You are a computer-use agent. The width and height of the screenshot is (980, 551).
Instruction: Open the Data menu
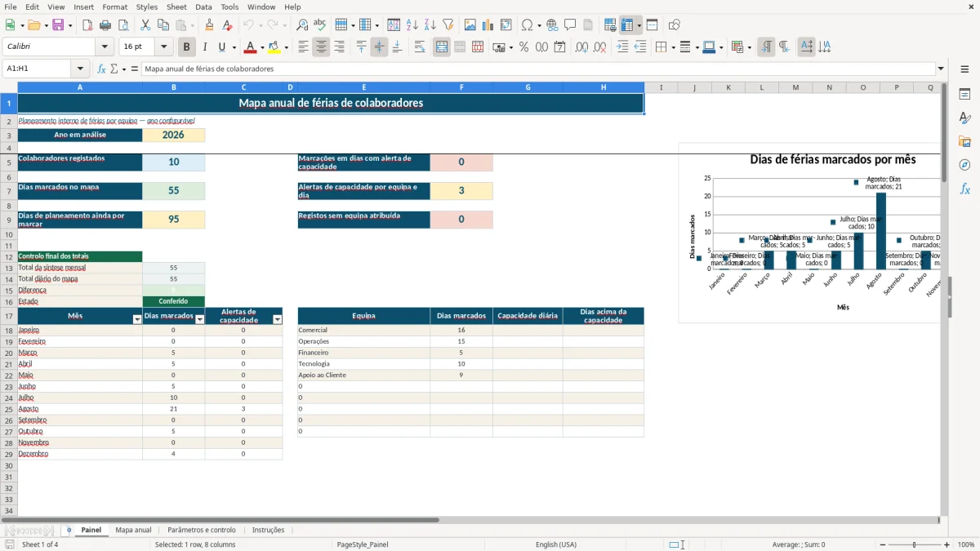(203, 7)
